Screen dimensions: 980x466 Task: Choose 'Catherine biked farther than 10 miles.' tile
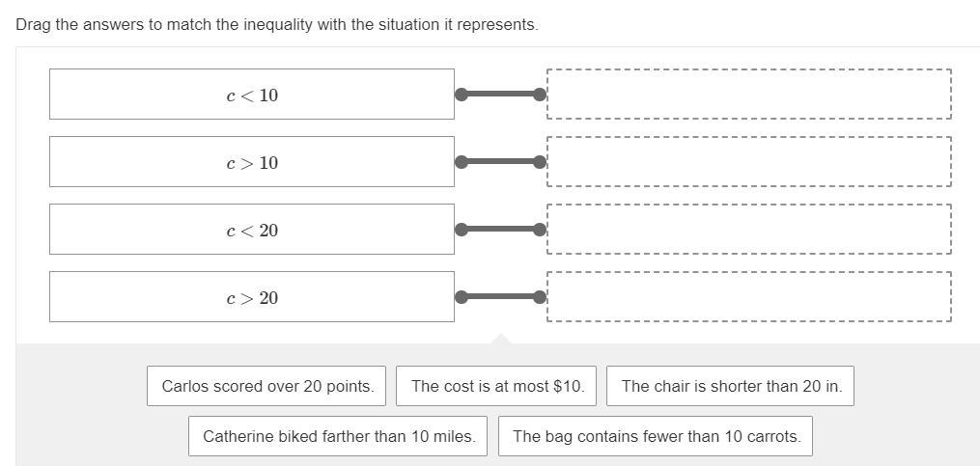(339, 436)
